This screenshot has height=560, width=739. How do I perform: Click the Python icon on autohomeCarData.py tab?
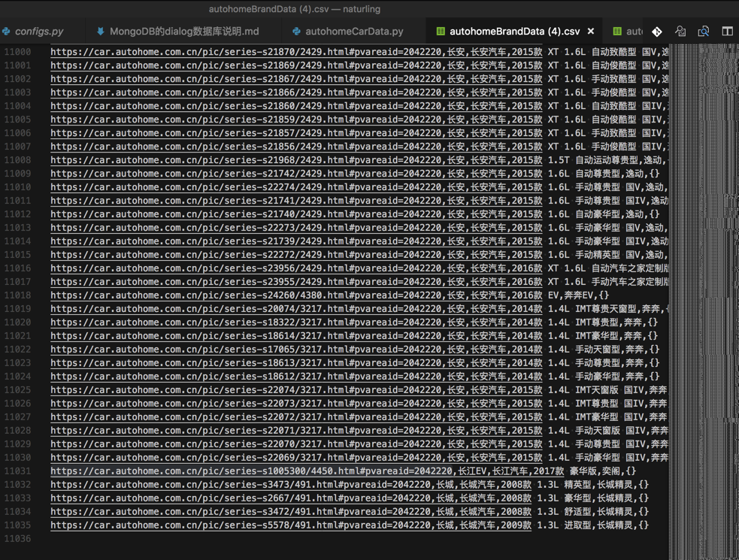(x=296, y=32)
